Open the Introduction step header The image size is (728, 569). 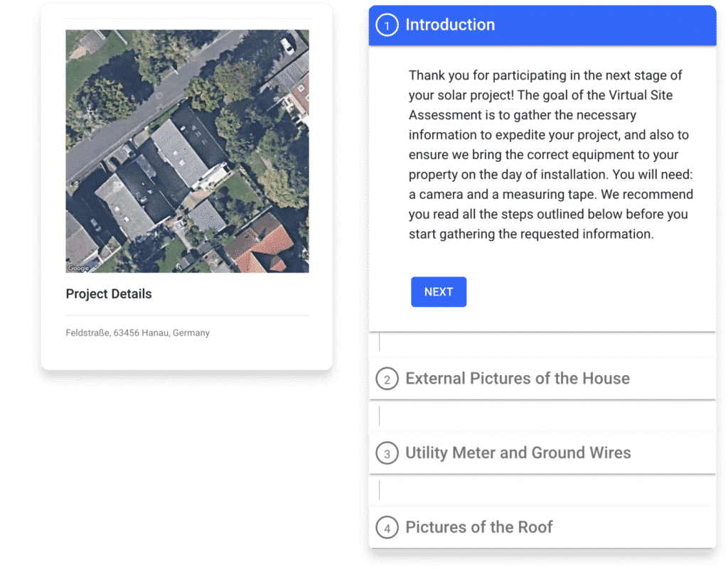(542, 25)
